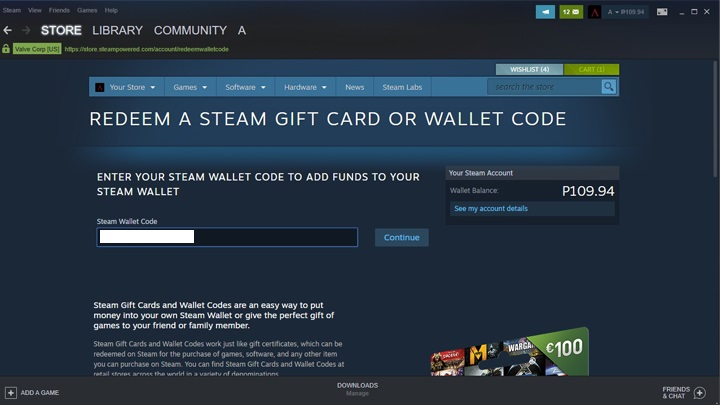Screen dimensions: 720x405
Task: Open the Hardware dropdown menu
Action: [305, 87]
